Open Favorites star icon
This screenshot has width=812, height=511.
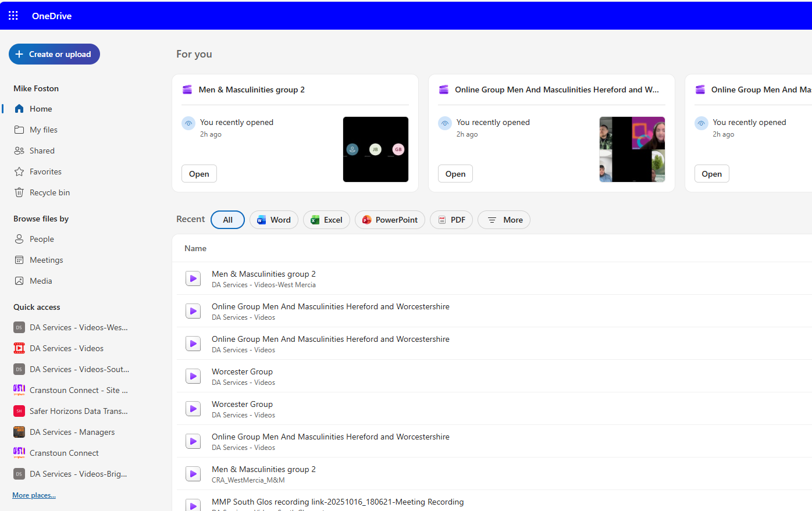(19, 171)
